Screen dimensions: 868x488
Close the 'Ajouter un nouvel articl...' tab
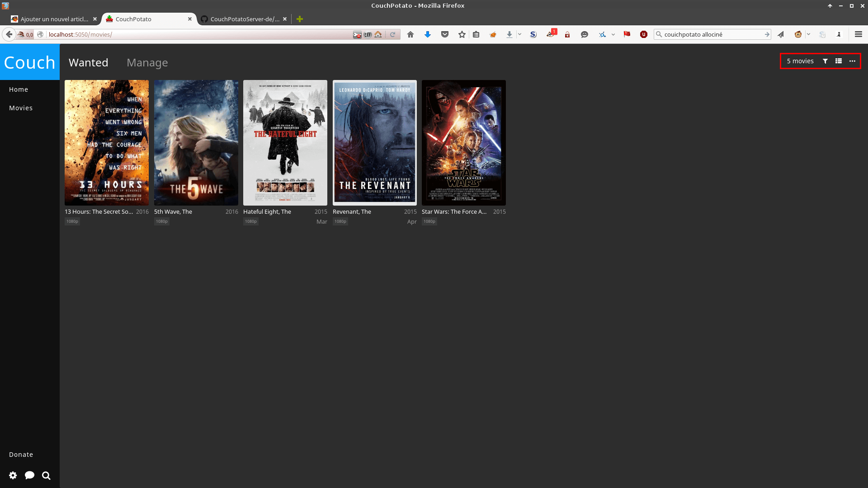(95, 19)
